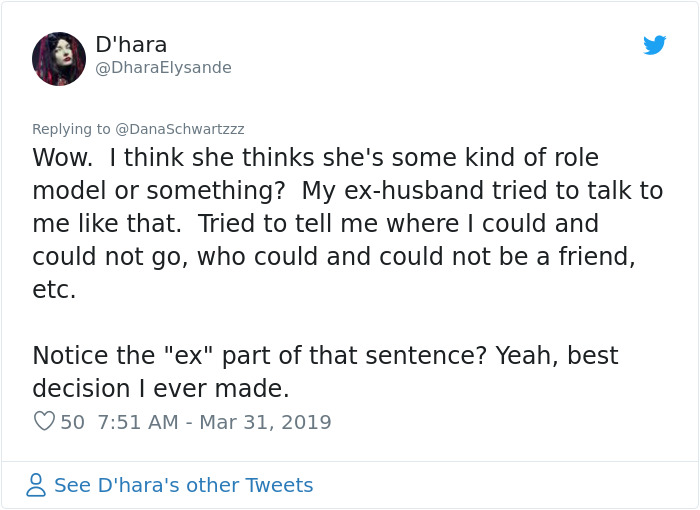Click the like count 50
This screenshot has height=510, width=700.
coord(73,422)
